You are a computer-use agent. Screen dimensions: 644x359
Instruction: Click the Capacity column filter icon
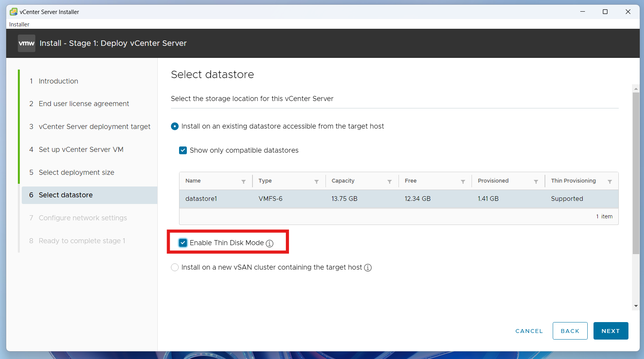point(390,181)
